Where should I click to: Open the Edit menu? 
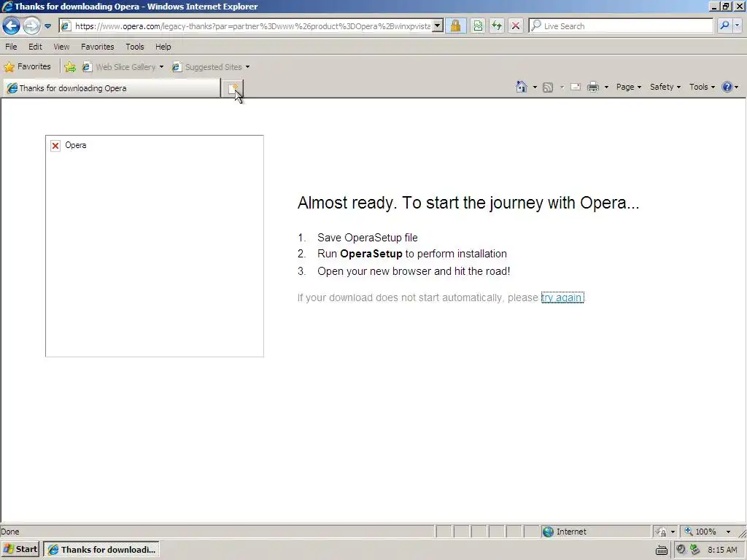coord(35,47)
